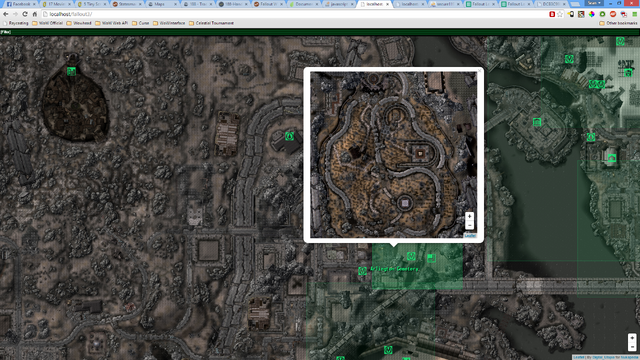Image resolution: width=640 pixels, height=360 pixels.
Task: Open the Other bookmarks folder
Action: pyautogui.click(x=618, y=23)
